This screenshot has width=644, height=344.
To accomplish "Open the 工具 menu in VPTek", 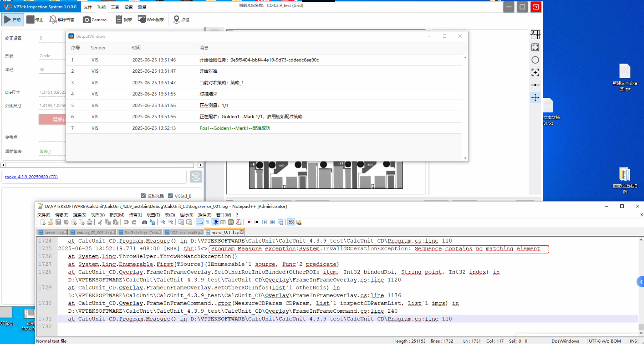I will (115, 7).
